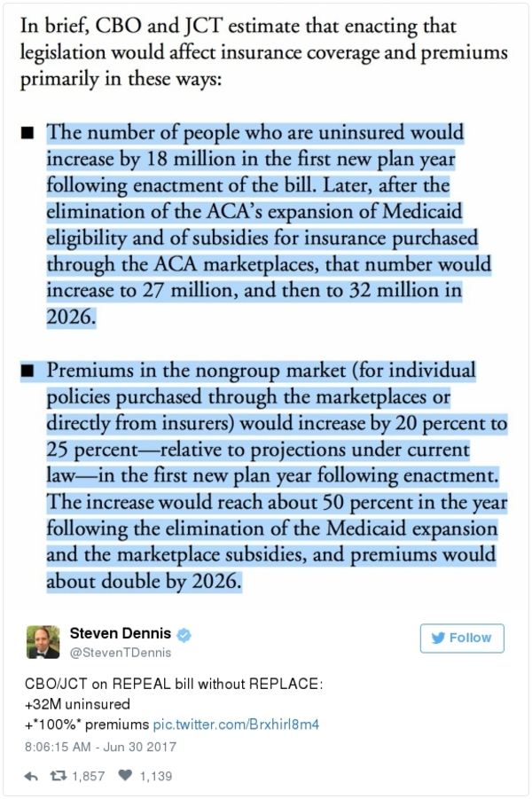The width and height of the screenshot is (532, 799).
Task: Click the 1,139 likes count
Action: coord(155,776)
